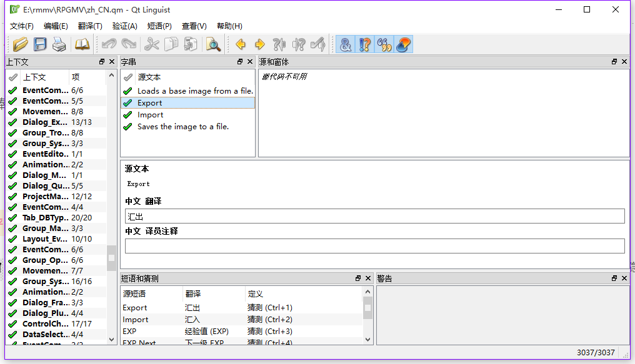Viewport: 635px width, 364px height.
Task: Select context ControlCh... 17/17
Action: tap(57, 324)
